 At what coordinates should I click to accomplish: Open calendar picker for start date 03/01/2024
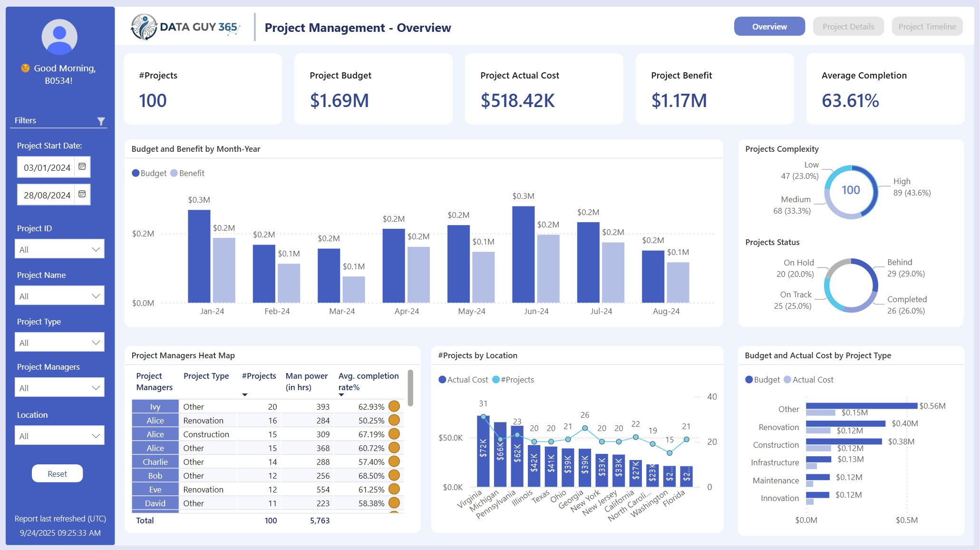pos(82,167)
